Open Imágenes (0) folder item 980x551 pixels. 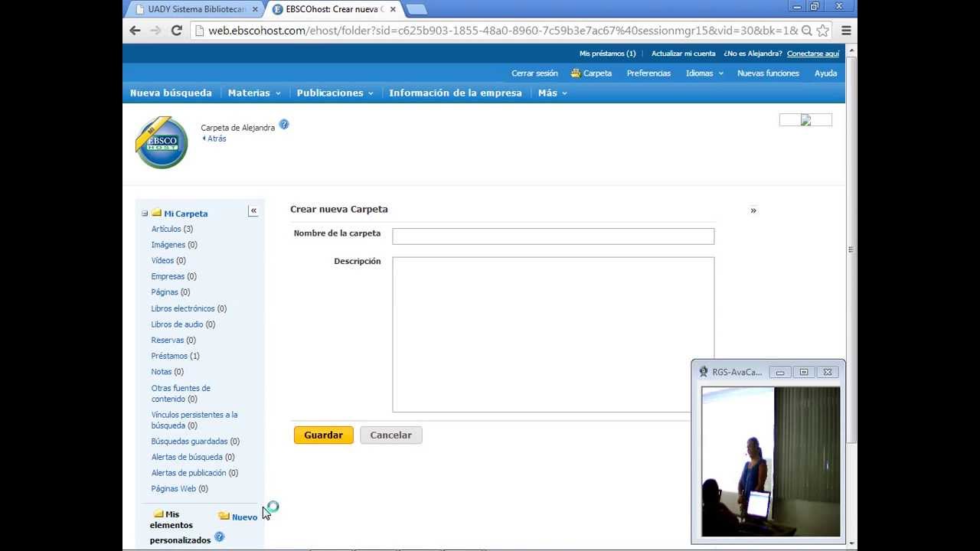pyautogui.click(x=174, y=245)
